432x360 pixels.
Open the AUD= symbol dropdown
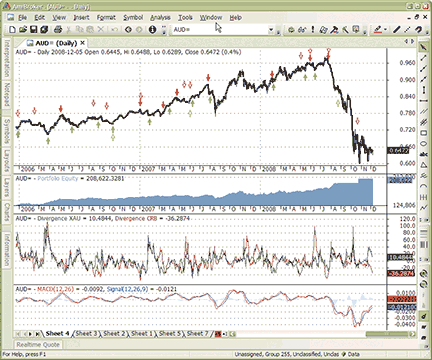(271, 30)
